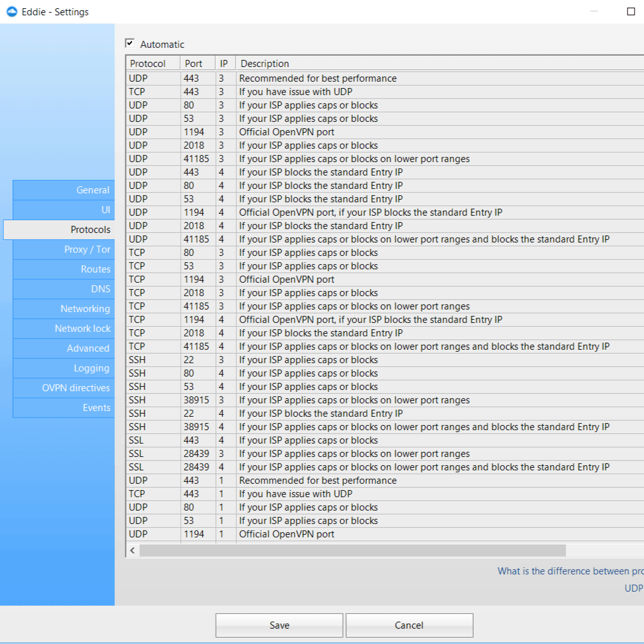
Task: Save the settings
Action: click(x=280, y=625)
